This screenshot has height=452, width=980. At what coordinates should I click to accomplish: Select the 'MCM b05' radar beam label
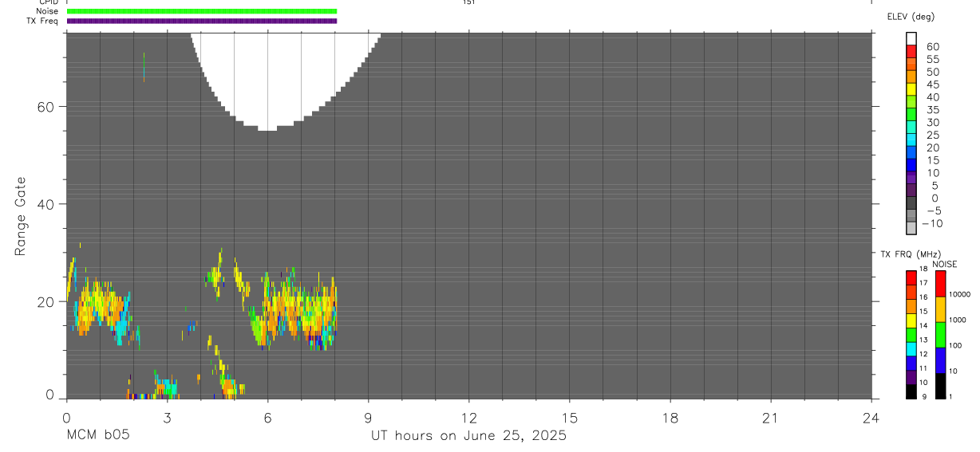[x=97, y=435]
